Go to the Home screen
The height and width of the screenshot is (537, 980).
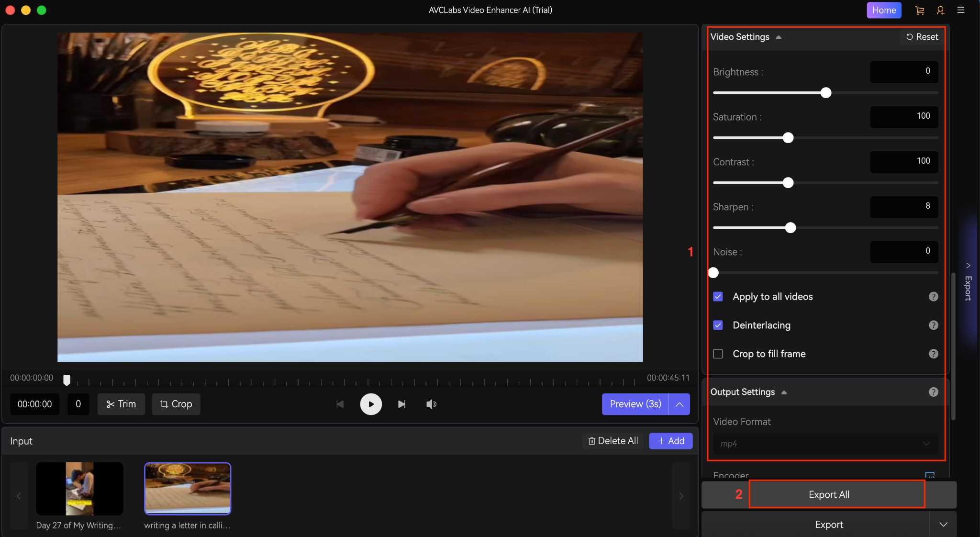coord(883,10)
